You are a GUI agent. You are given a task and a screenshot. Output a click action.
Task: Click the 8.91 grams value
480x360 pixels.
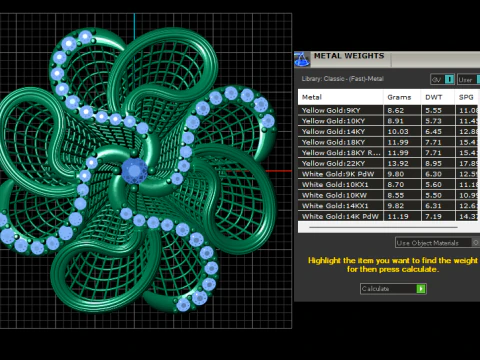click(x=396, y=121)
